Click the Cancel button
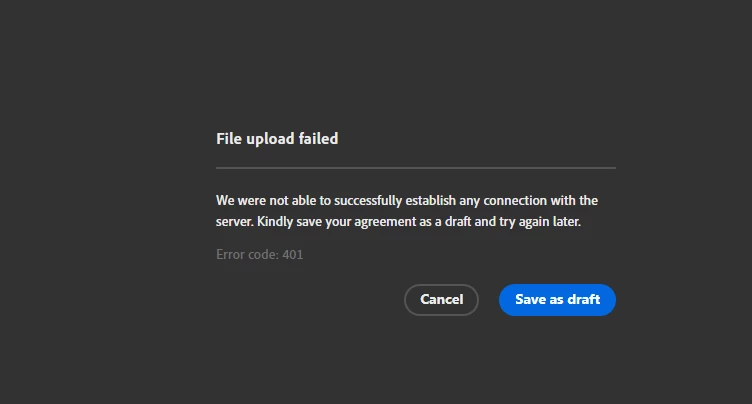752x404 pixels. [x=441, y=300]
